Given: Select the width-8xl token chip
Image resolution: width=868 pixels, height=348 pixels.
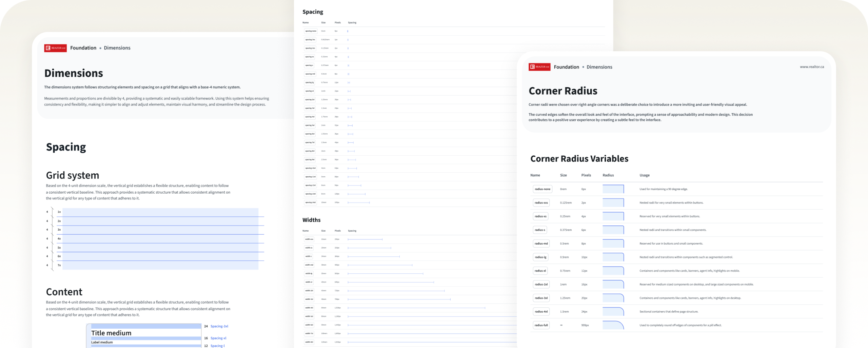Looking at the screenshot, I should (309, 342).
